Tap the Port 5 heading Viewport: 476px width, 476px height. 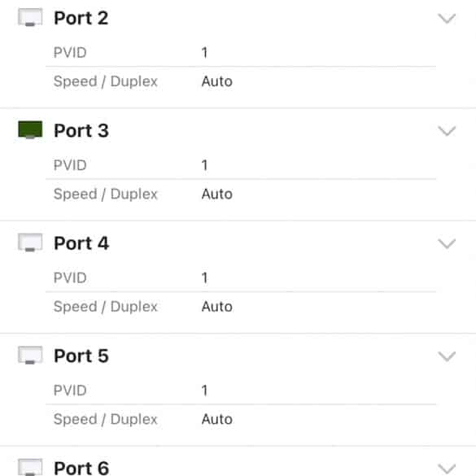(x=81, y=356)
